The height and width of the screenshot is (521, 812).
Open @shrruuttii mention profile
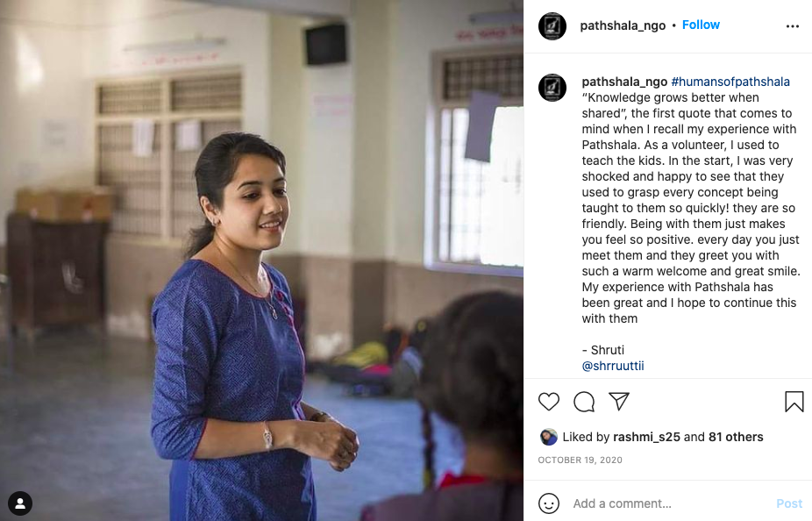coord(613,366)
